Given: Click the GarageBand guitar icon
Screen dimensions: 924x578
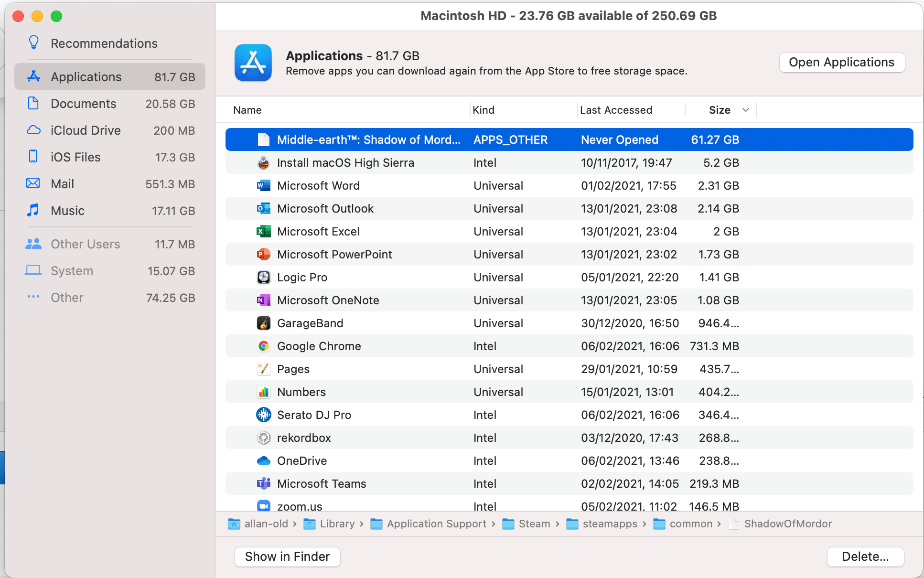Looking at the screenshot, I should (x=263, y=323).
